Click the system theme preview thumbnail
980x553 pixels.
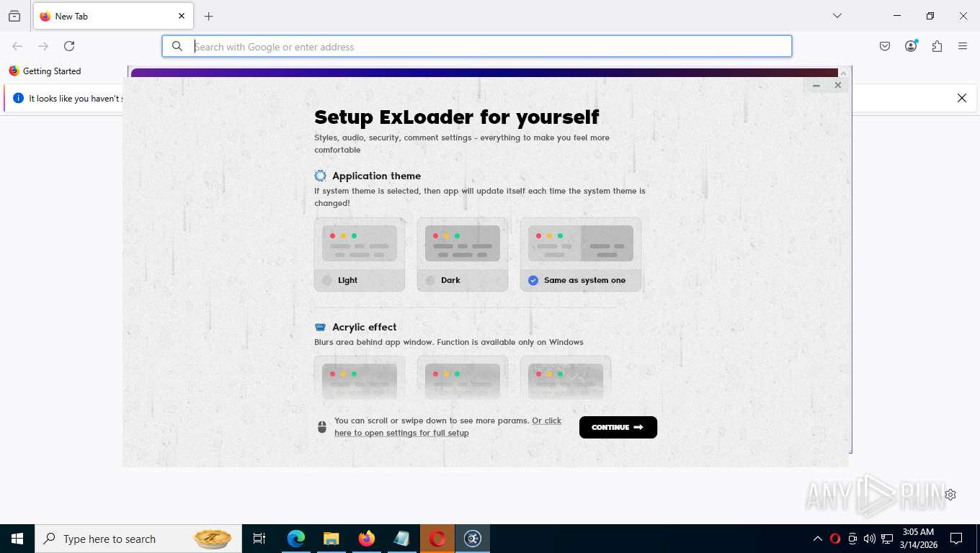tap(581, 243)
